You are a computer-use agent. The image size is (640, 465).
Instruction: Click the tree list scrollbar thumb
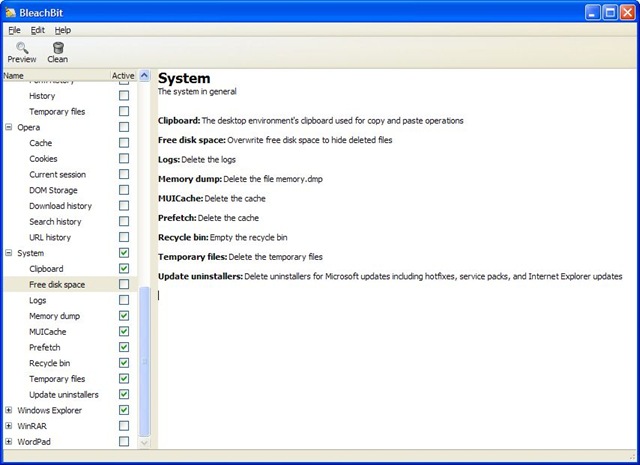coord(144,361)
